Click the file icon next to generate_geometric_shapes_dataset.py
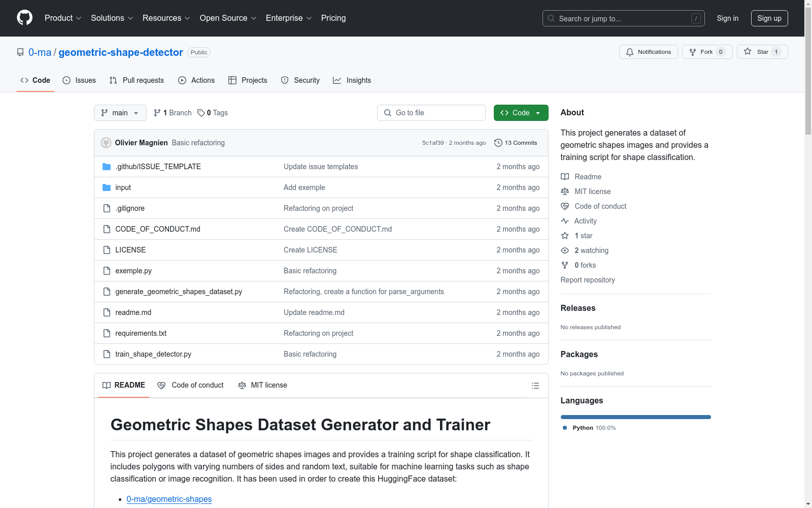The width and height of the screenshot is (812, 508). click(x=107, y=292)
